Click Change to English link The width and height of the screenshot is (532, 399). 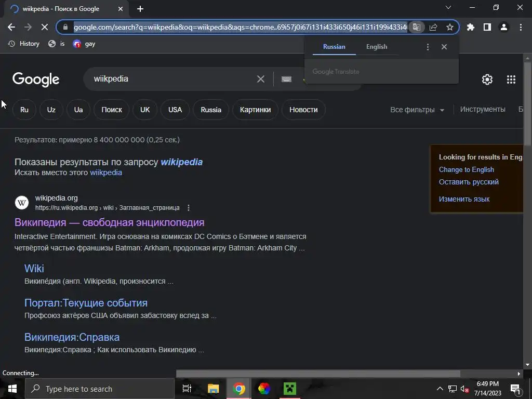(466, 170)
